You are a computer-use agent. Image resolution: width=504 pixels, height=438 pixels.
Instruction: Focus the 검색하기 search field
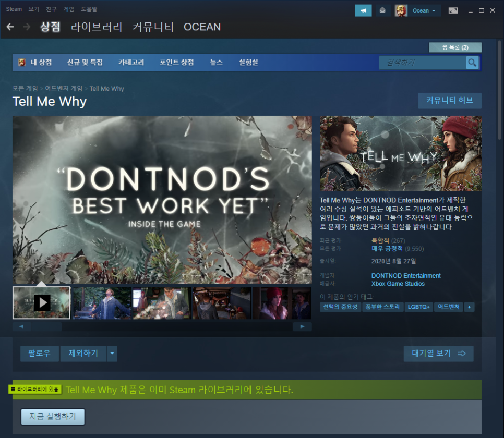(x=423, y=63)
